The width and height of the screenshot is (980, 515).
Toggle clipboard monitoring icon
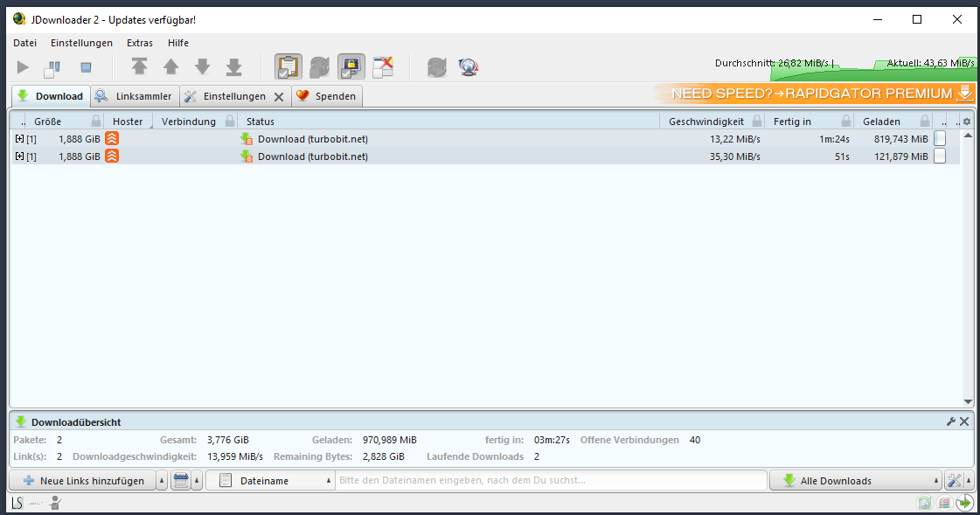288,66
